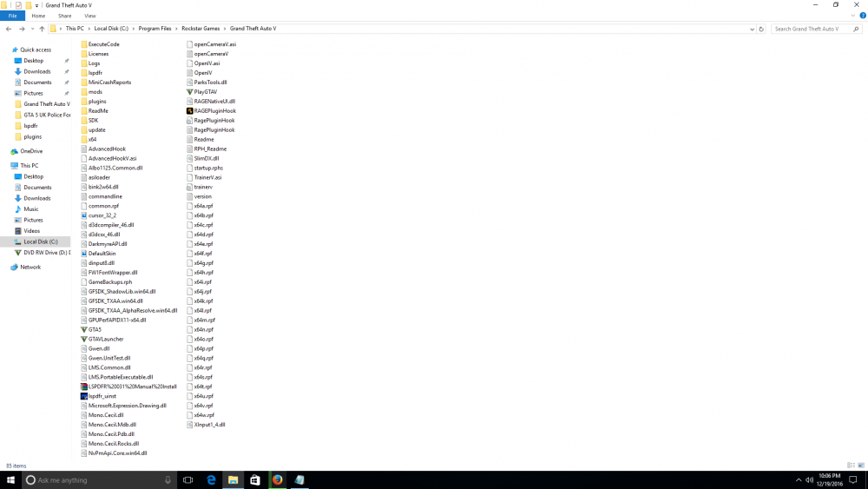
Task: Click the Forward navigation arrow
Action: point(22,29)
